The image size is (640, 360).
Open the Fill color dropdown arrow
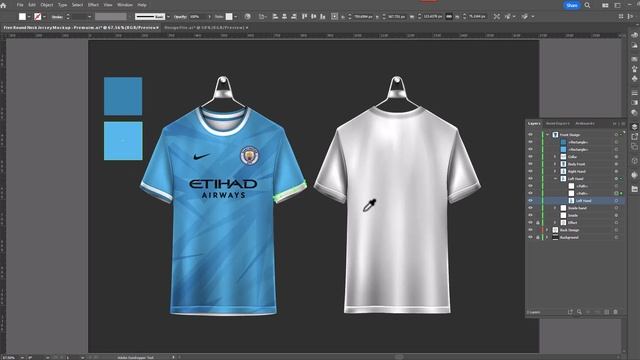click(x=29, y=17)
